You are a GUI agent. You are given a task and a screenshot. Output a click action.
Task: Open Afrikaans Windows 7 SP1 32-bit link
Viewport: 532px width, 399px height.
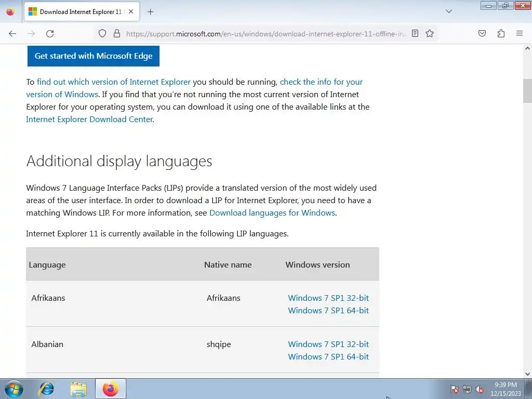[328, 298]
